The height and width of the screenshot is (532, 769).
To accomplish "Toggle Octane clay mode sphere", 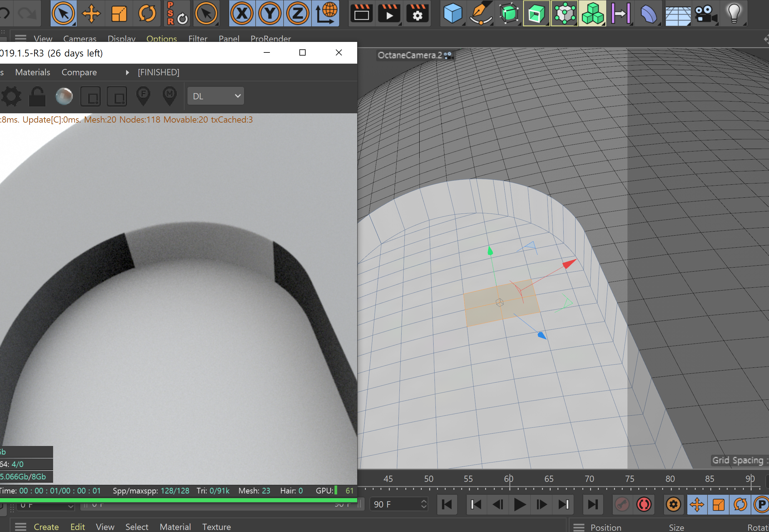I will (x=64, y=96).
